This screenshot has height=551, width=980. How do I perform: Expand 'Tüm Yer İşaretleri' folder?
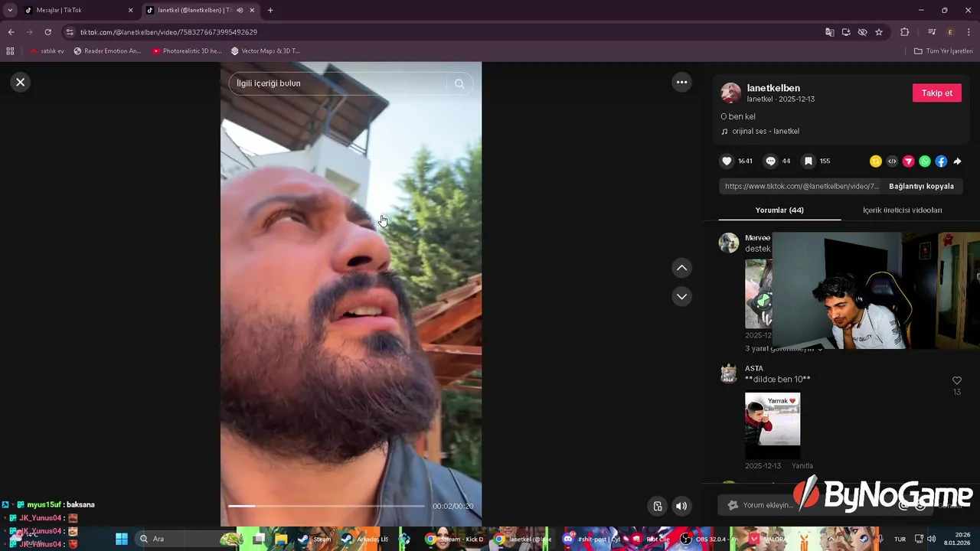tap(943, 51)
